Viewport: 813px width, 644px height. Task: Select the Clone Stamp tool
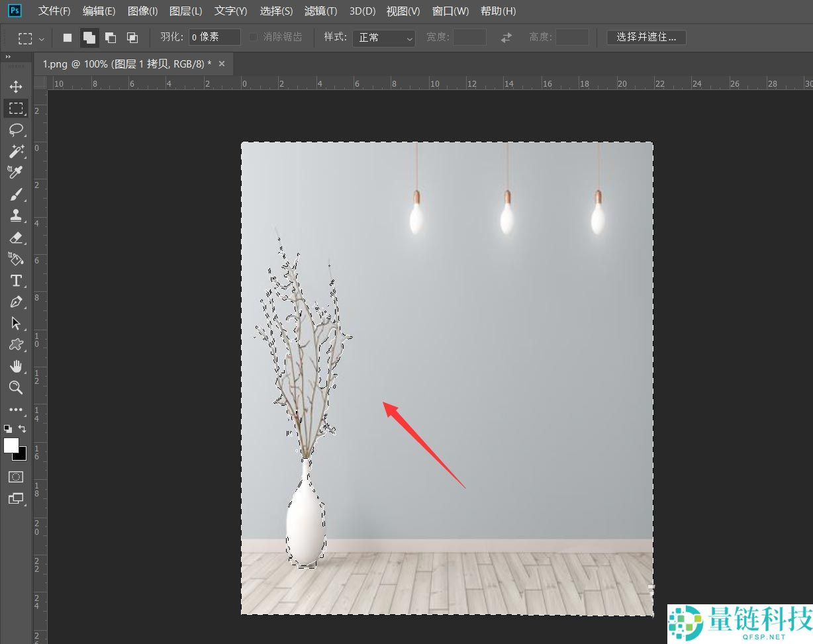pos(16,216)
